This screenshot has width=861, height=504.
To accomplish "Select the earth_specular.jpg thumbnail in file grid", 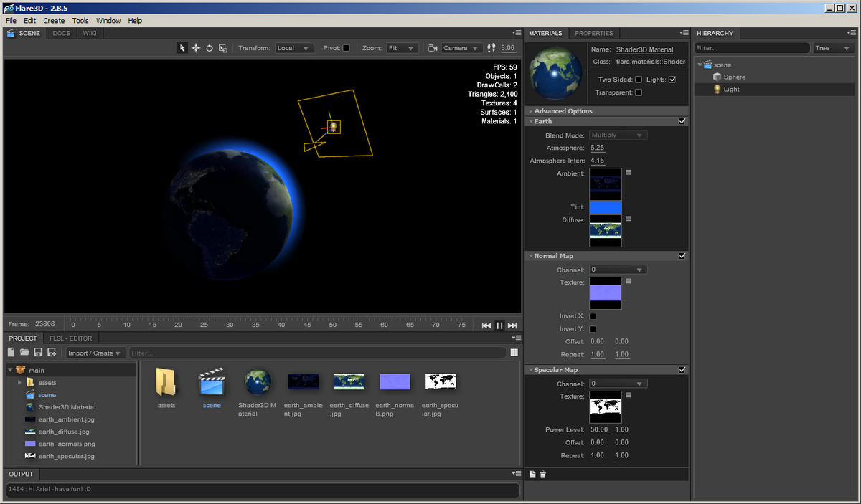I will 440,382.
